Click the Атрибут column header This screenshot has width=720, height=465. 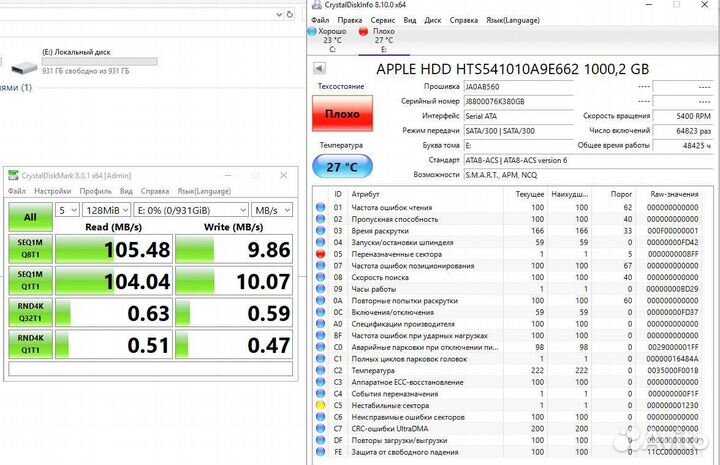pyautogui.click(x=366, y=194)
